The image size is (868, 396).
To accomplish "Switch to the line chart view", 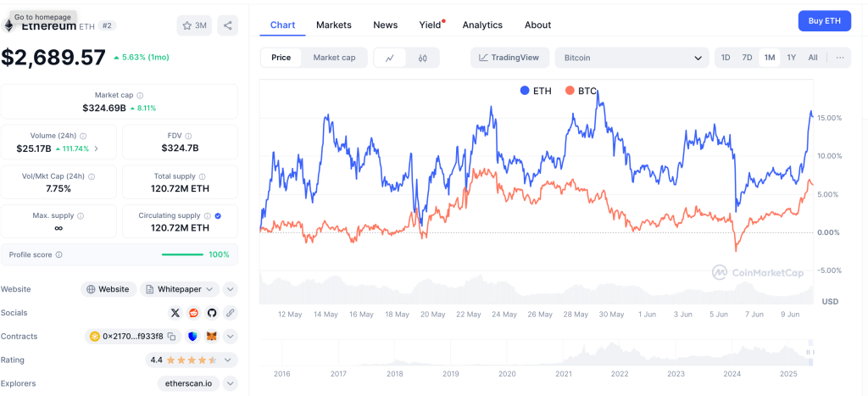I will pyautogui.click(x=390, y=58).
